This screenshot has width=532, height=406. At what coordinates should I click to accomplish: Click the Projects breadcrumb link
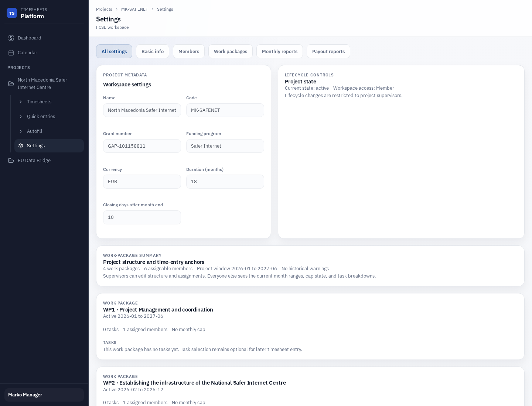pyautogui.click(x=104, y=9)
